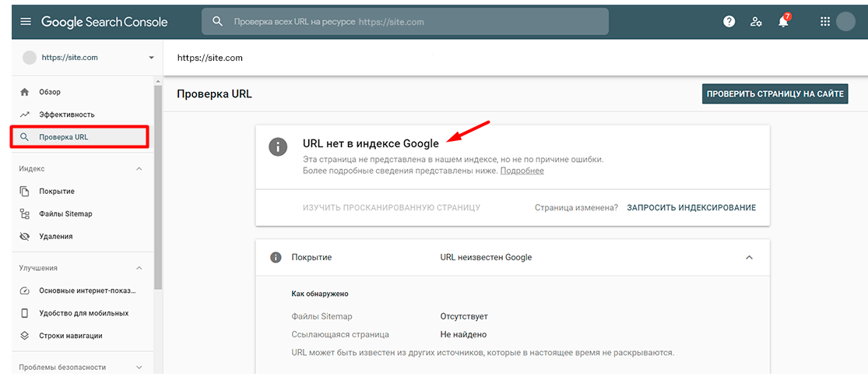Open Обзор in the sidebar
The height and width of the screenshot is (384, 868).
coord(50,92)
